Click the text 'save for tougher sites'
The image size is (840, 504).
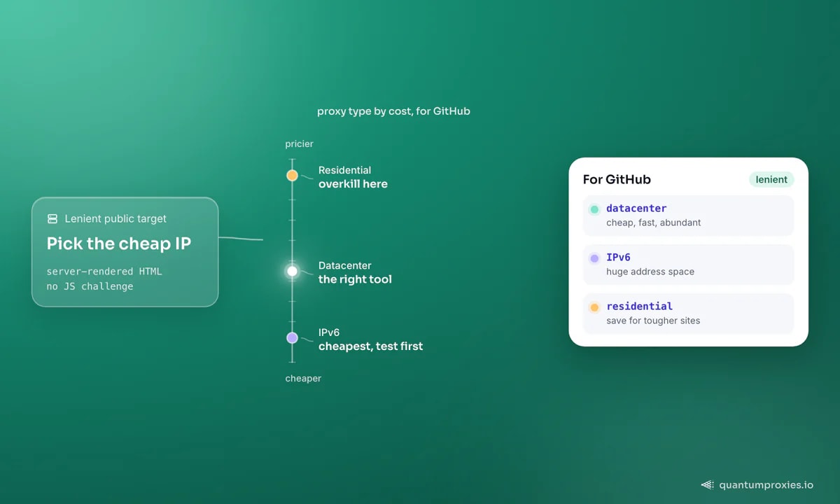pyautogui.click(x=653, y=321)
